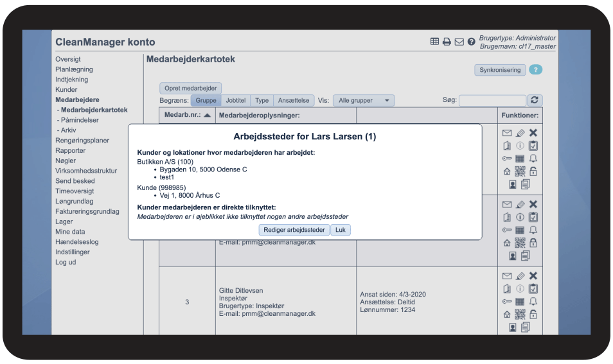
Task: Open the Alle grupper dropdown
Action: pyautogui.click(x=364, y=100)
